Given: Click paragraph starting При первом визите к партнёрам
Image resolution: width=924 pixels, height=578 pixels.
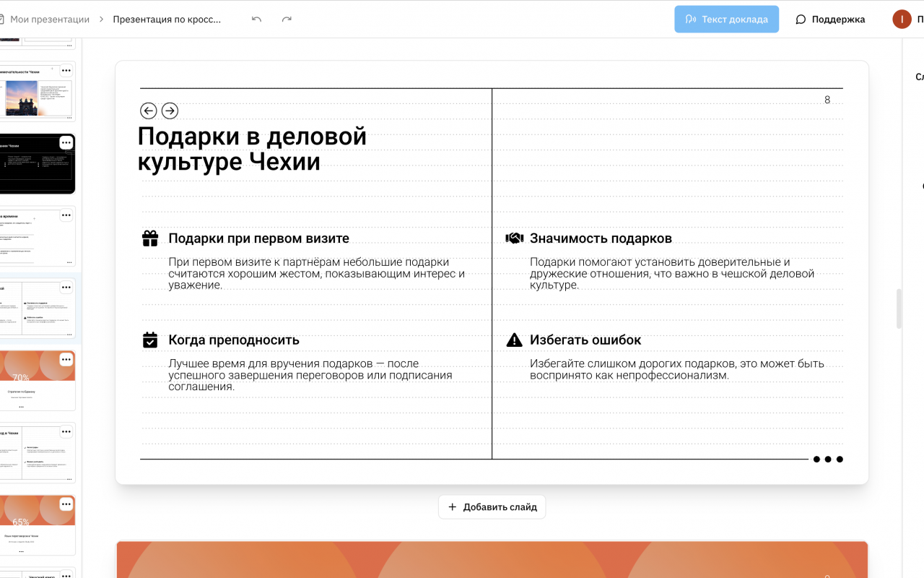Looking at the screenshot, I should coord(316,273).
